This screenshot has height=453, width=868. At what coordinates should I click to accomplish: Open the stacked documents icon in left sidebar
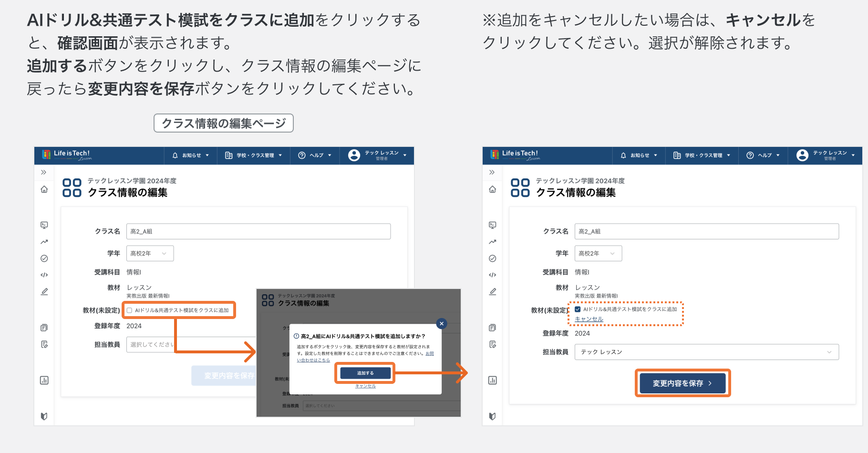point(44,328)
